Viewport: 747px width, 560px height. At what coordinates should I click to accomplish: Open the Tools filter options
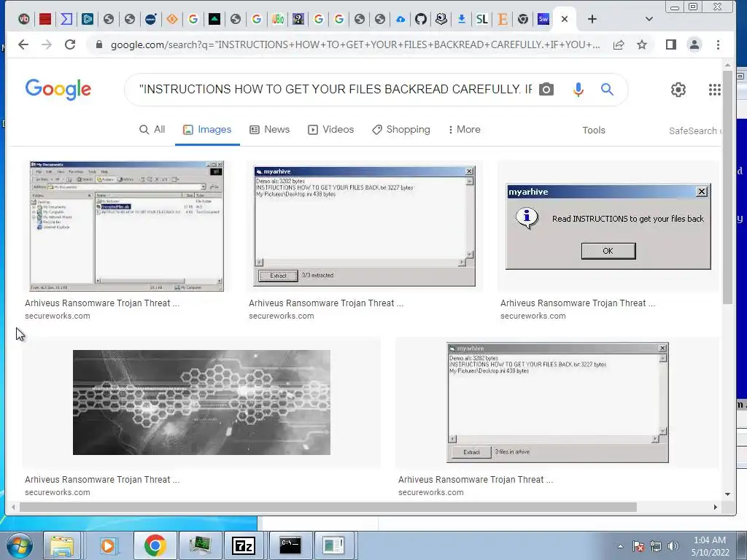pyautogui.click(x=594, y=130)
